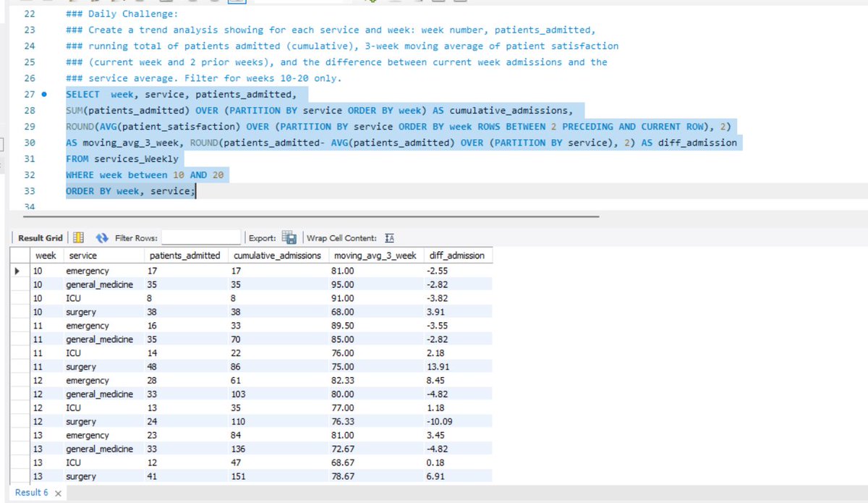Select the diff_admission cell '-10.09'
Screen dimensions: 868x503
click(456, 422)
